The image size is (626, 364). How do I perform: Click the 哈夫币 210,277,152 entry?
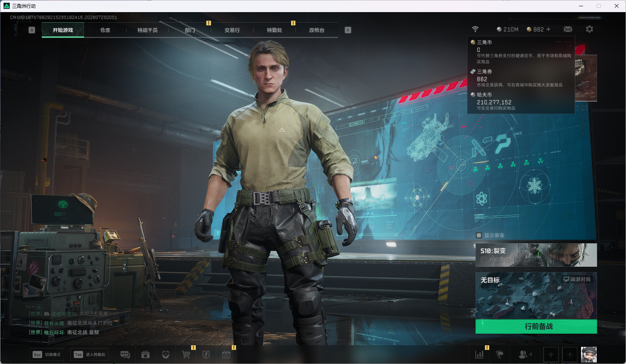(x=521, y=102)
